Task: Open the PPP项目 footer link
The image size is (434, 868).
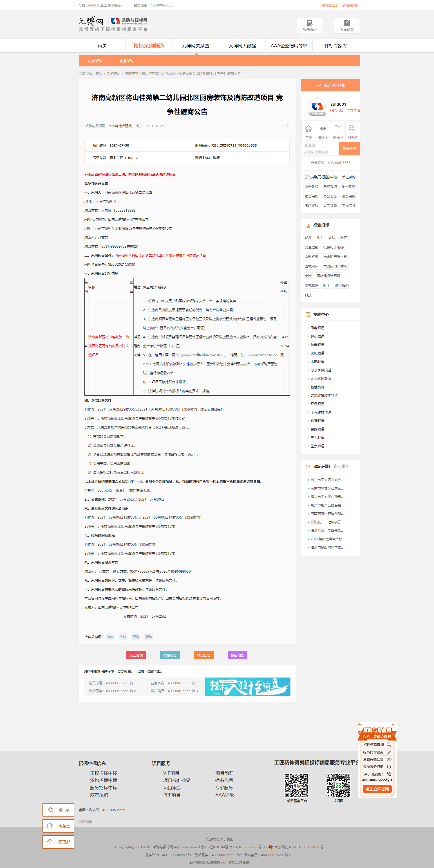Action: pyautogui.click(x=172, y=795)
